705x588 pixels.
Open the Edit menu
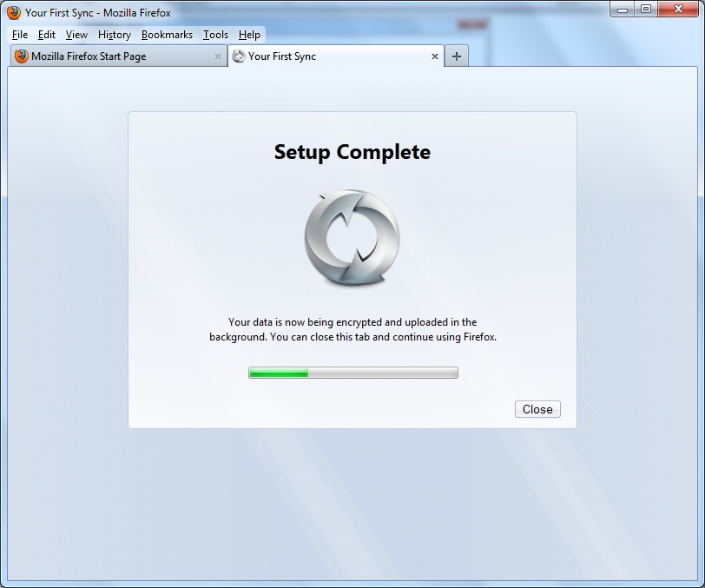46,35
